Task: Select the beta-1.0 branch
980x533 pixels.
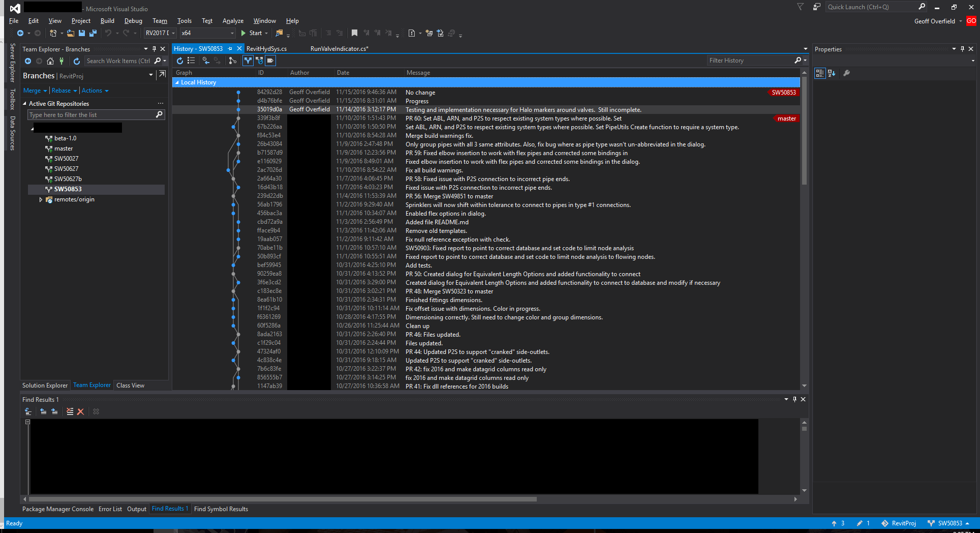Action: [65, 138]
